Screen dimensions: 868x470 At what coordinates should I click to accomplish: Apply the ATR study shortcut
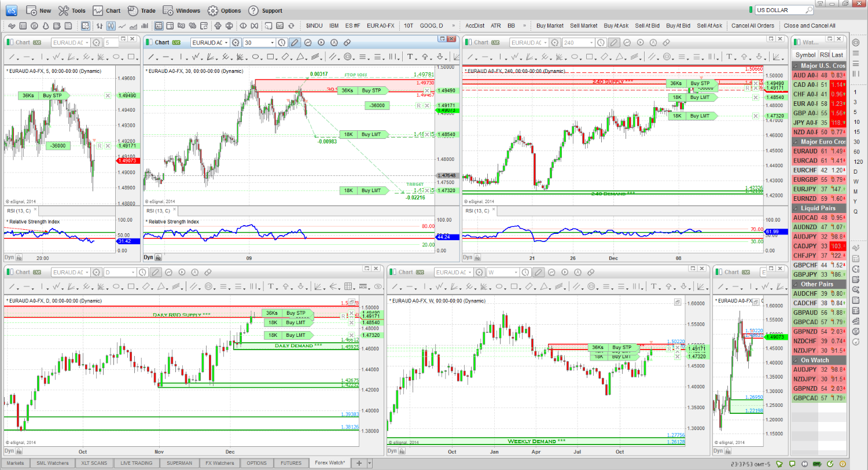[496, 25]
